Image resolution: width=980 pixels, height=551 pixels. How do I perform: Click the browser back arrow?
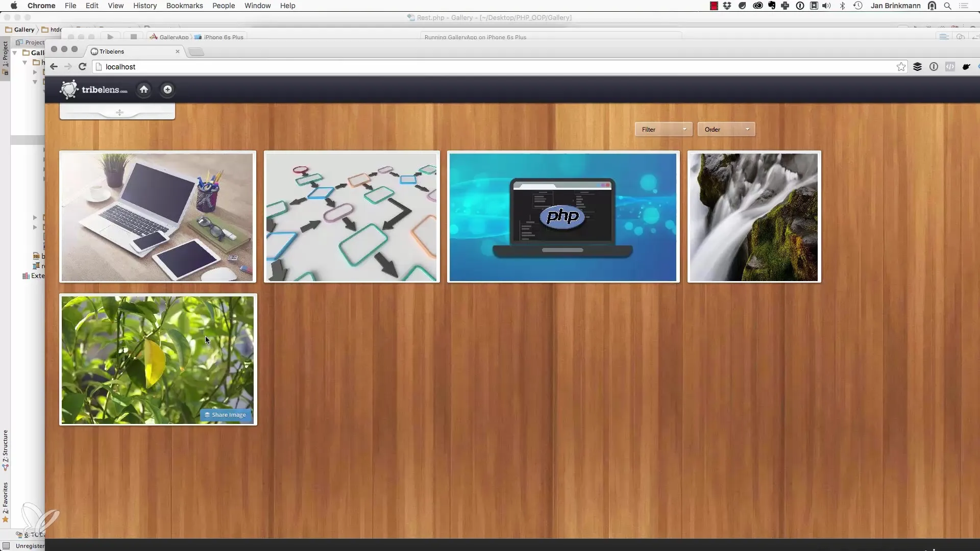tap(54, 67)
